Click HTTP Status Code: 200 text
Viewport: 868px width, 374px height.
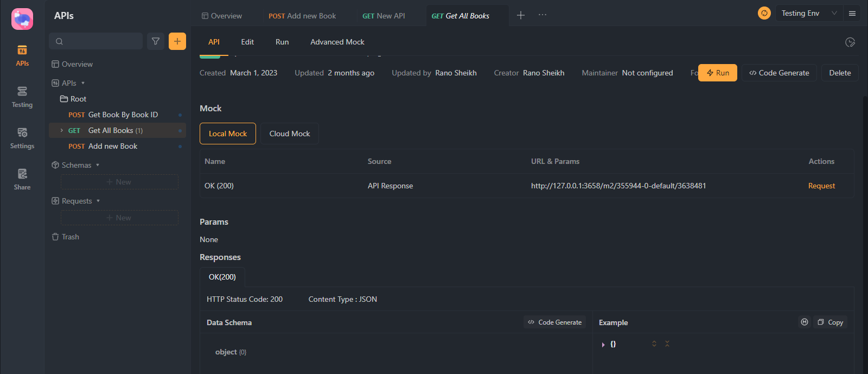tap(245, 299)
